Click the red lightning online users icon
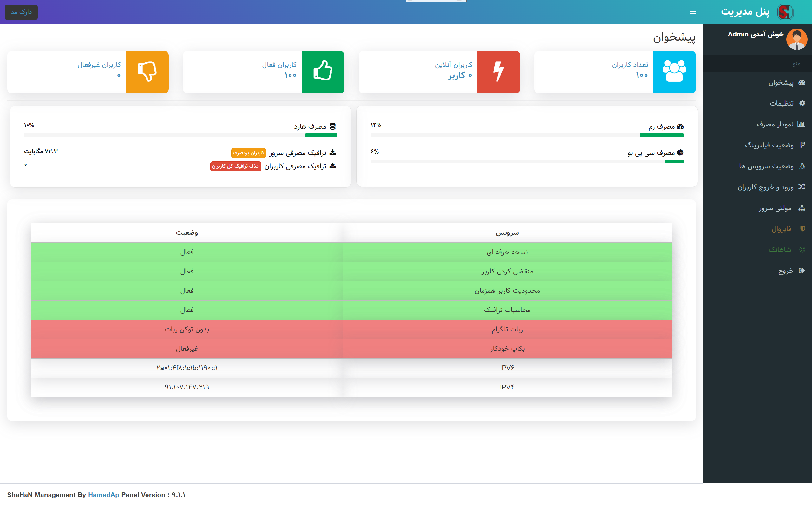 pyautogui.click(x=498, y=72)
